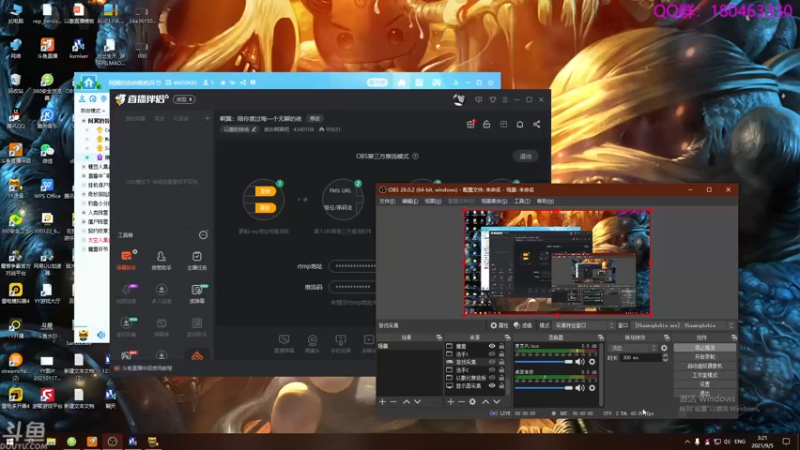Click help question icon beside OBS第三方推流模式
The height and width of the screenshot is (450, 800).
point(415,156)
